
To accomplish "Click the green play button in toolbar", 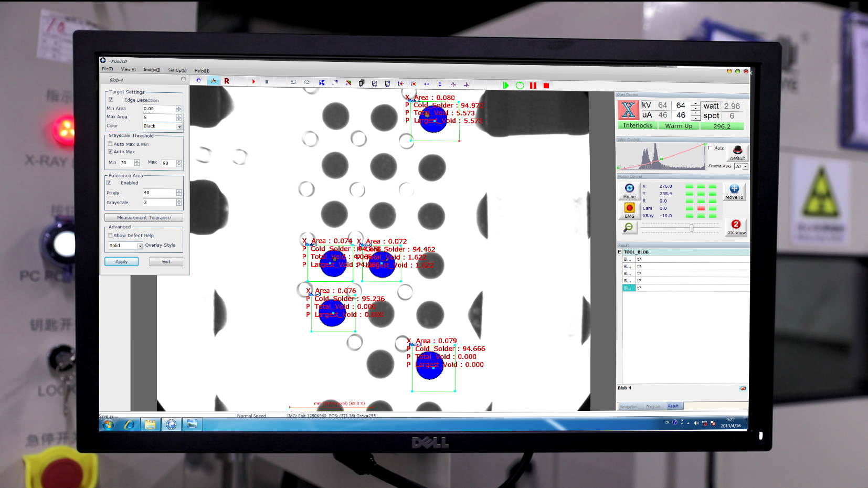I will coord(506,85).
